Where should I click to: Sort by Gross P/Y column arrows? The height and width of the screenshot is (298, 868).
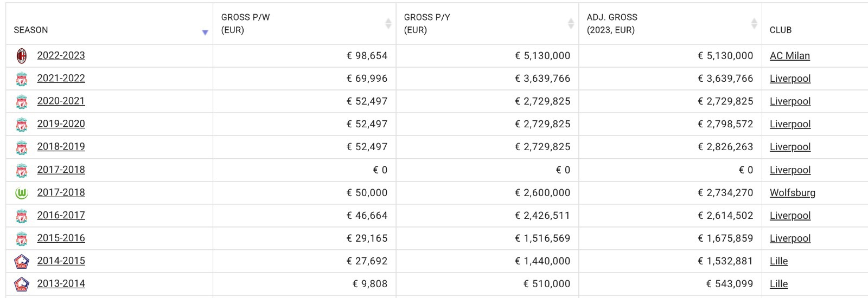coord(571,23)
